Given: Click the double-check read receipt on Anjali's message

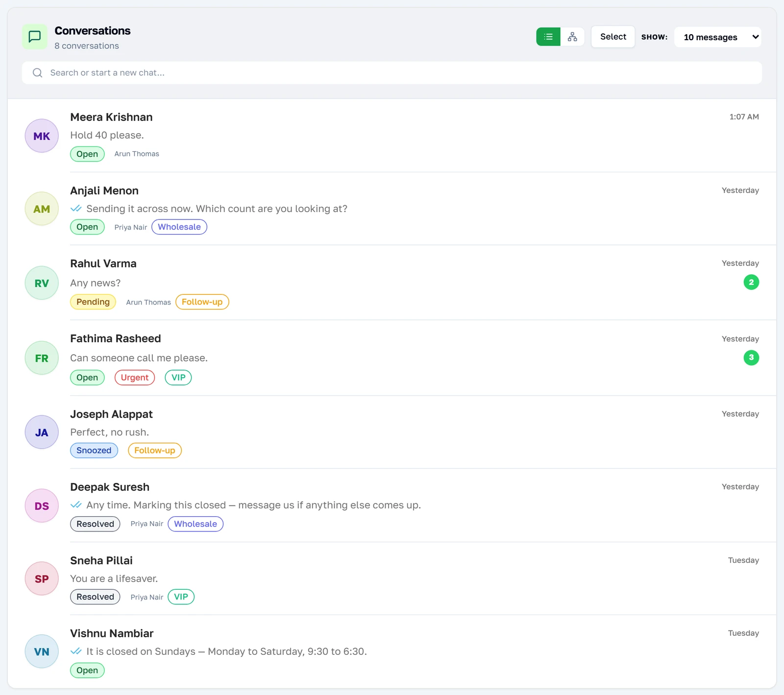Looking at the screenshot, I should 76,209.
